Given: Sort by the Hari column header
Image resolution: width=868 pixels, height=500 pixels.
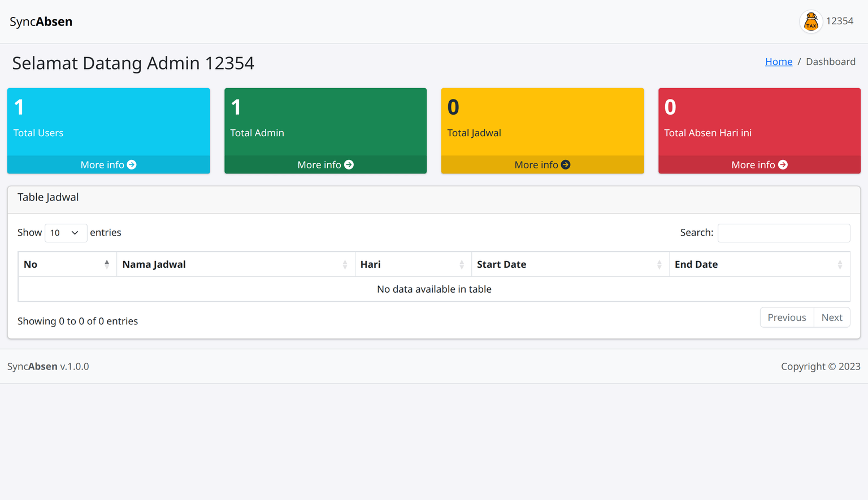Looking at the screenshot, I should (370, 264).
